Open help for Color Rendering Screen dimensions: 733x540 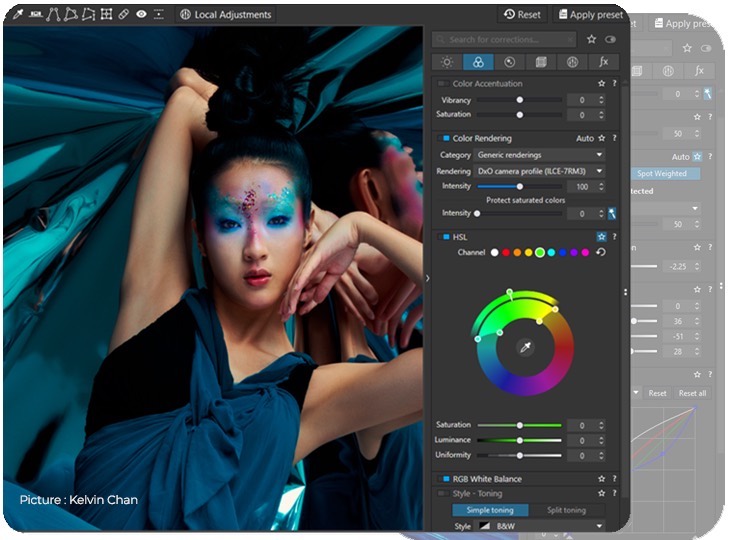[x=614, y=138]
